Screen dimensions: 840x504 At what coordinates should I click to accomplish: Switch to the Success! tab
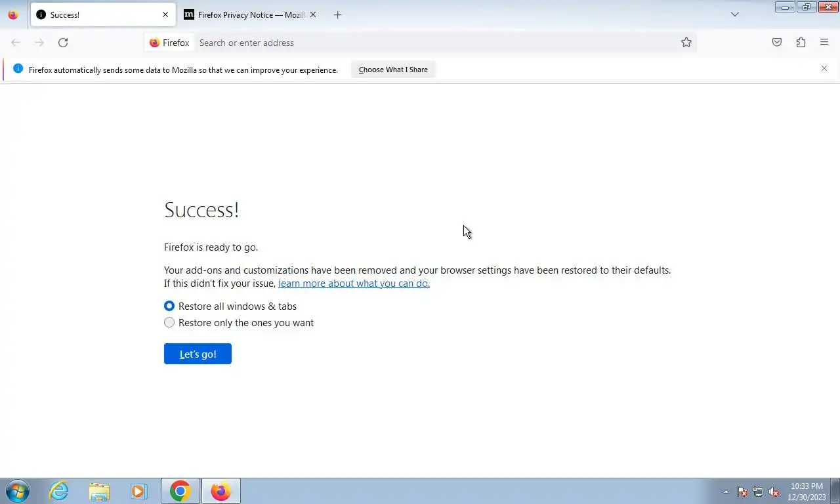pos(103,14)
